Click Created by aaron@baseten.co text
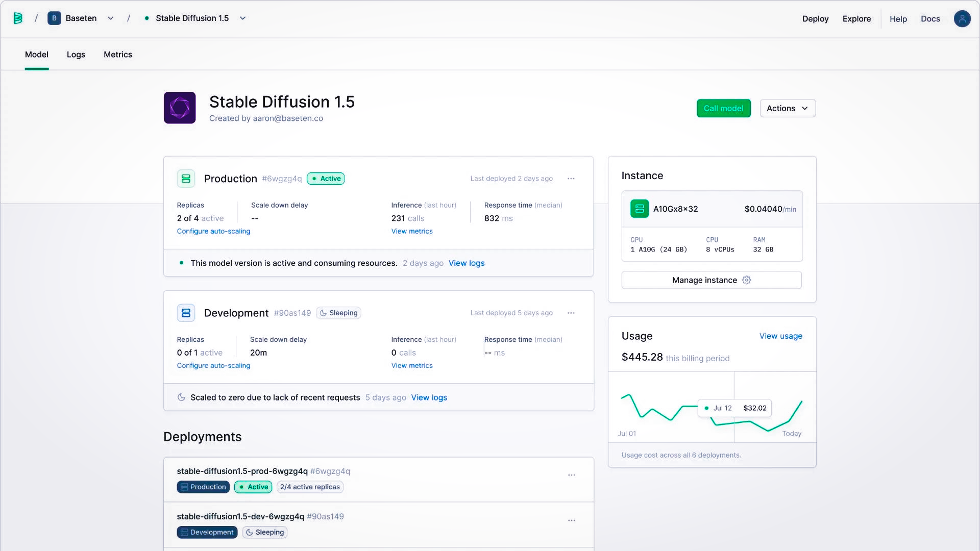Screen dimensions: 980x551 pos(266,118)
